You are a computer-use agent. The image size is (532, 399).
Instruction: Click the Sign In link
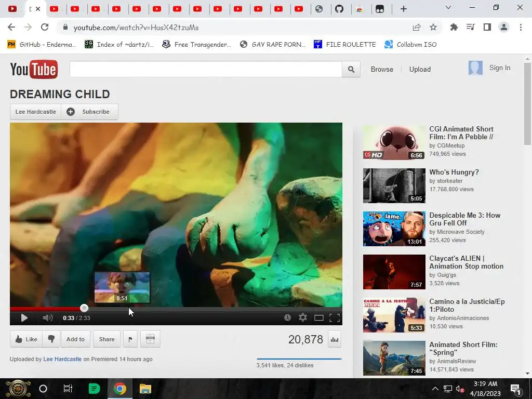click(499, 68)
